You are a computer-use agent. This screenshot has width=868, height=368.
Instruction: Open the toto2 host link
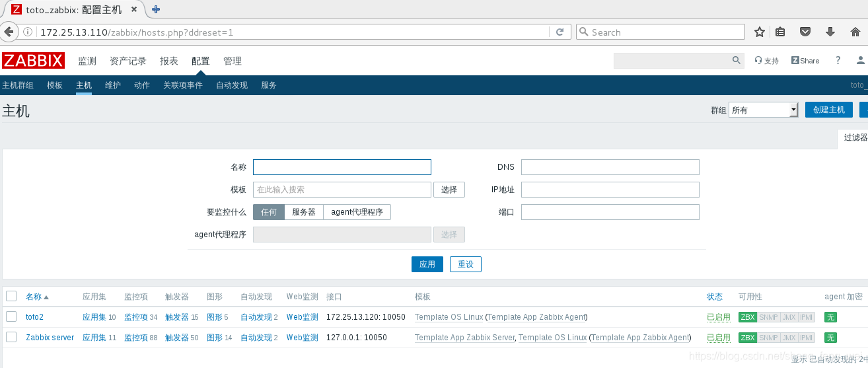pos(34,317)
